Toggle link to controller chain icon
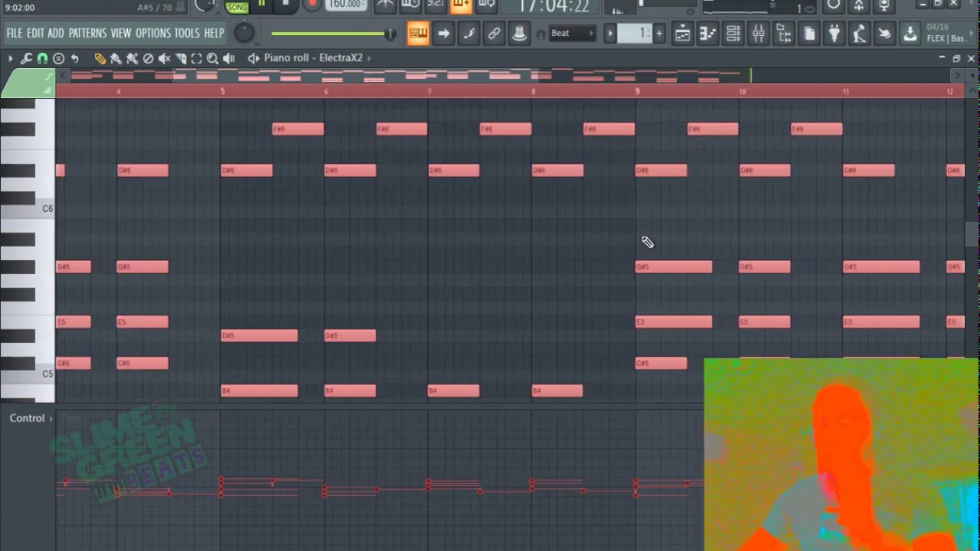 click(494, 34)
